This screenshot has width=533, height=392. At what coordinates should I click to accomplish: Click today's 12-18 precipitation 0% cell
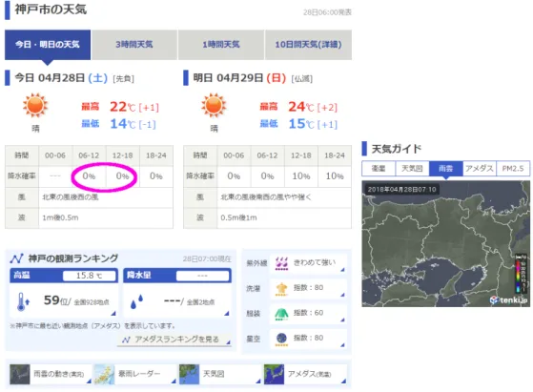tap(123, 176)
